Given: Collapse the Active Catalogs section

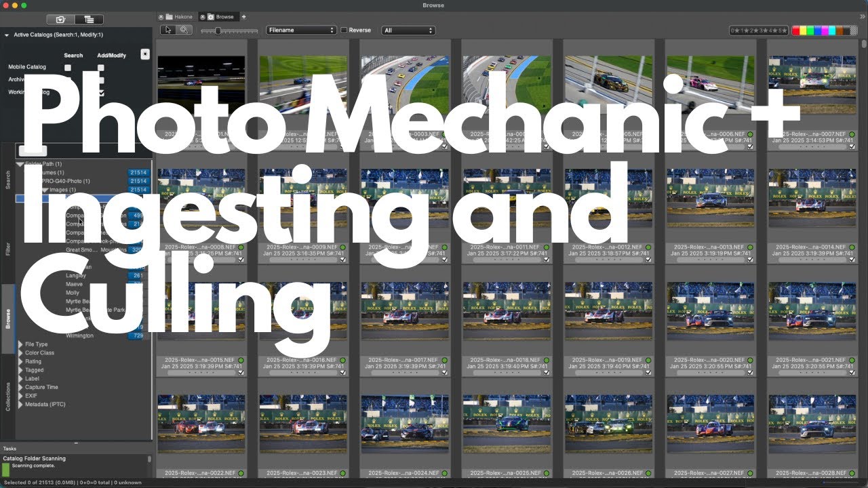Looking at the screenshot, I should (x=6, y=35).
